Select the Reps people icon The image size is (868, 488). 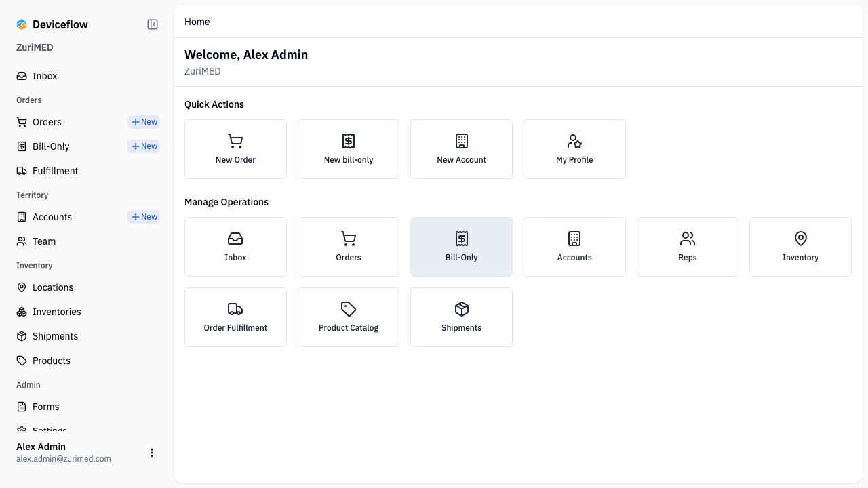(x=687, y=238)
